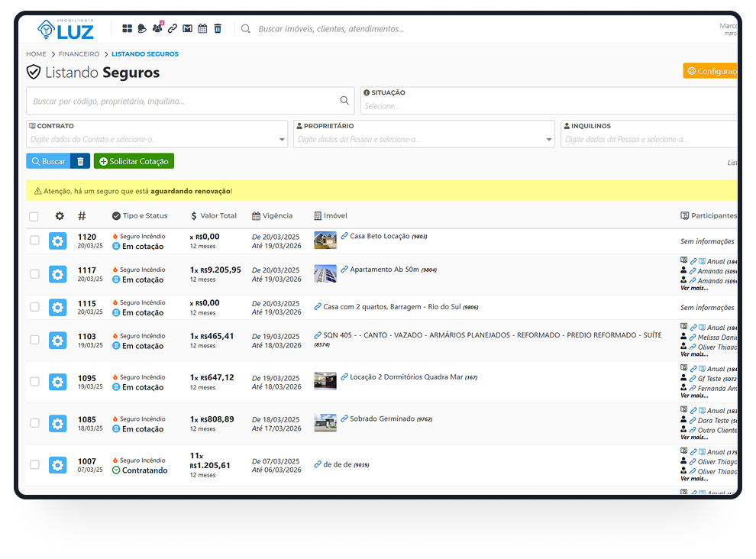
Task: Go to Home in breadcrumb
Action: coord(36,54)
